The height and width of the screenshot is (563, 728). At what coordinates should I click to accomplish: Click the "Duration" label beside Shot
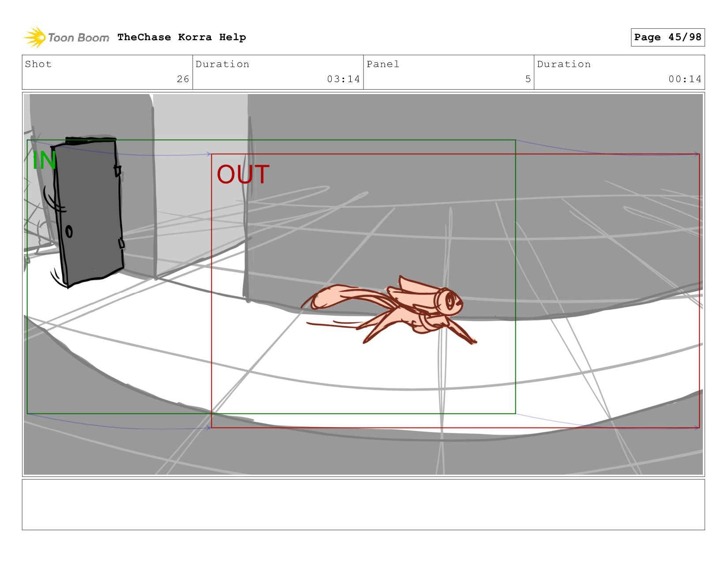pos(222,64)
